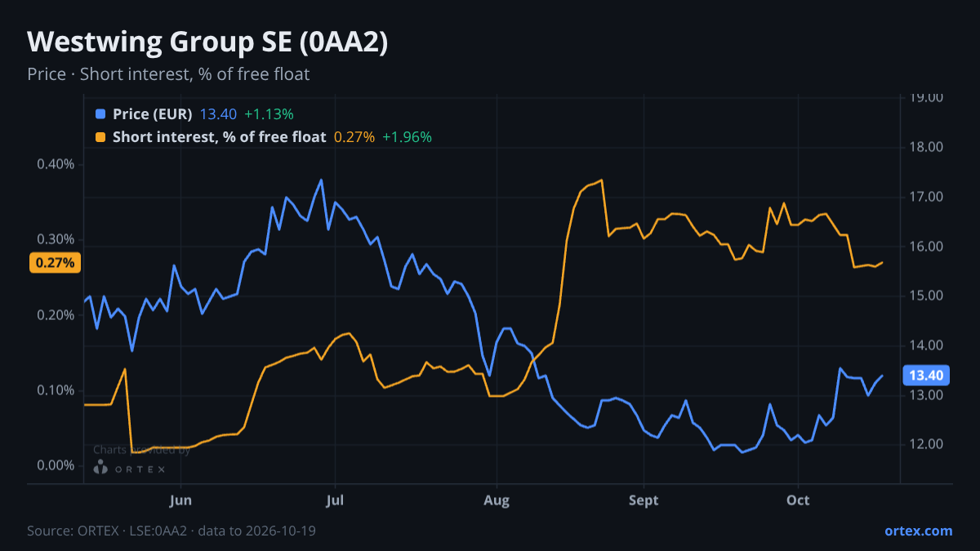This screenshot has width=980, height=551.
Task: Click the Jul x-axis label
Action: 335,500
